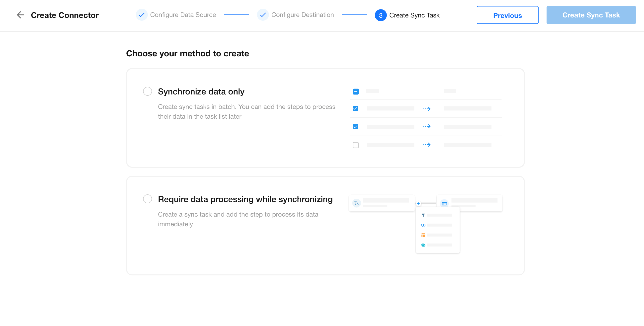Click the overlapping circles join icon
Viewport: 644px width, 326px height.
[x=423, y=225]
